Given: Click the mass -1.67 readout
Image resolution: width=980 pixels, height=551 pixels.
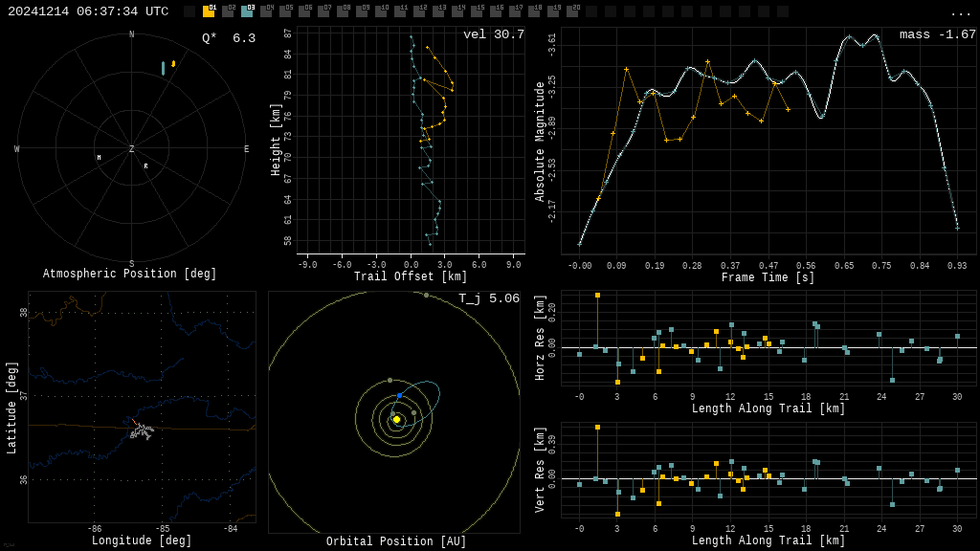Looking at the screenshot, I should [937, 35].
